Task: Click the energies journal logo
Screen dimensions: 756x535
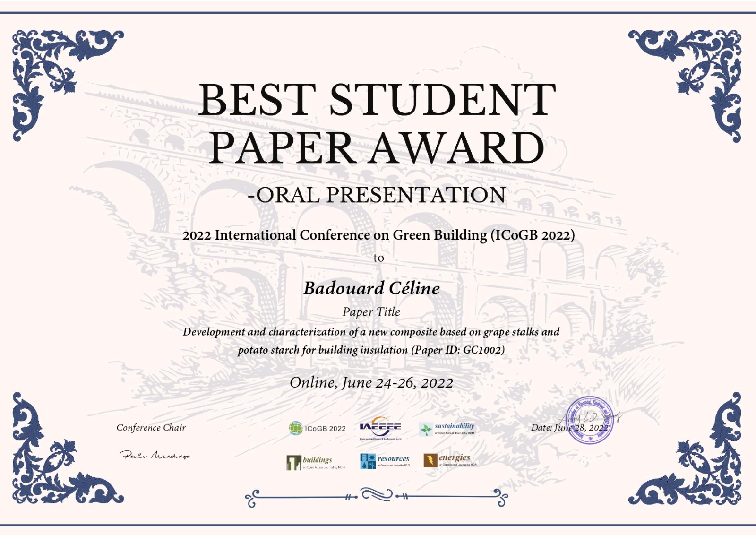Action: tap(450, 460)
